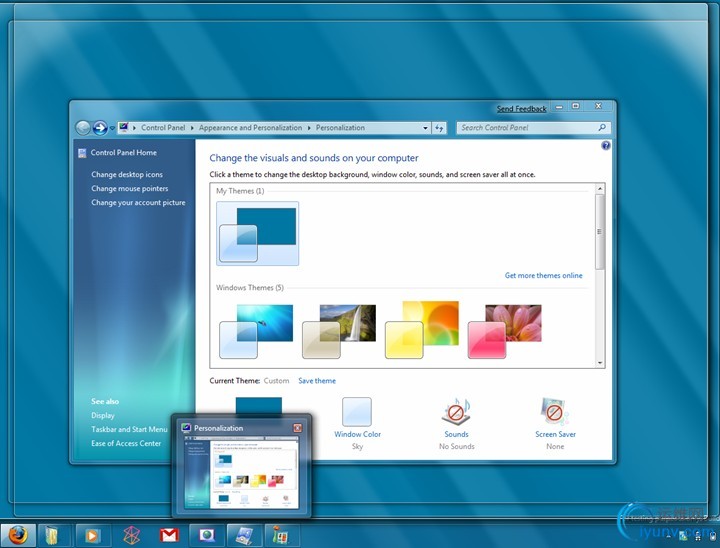Click the theme list scrollbar thumb
Viewport: 720px width, 548px height.
600,232
